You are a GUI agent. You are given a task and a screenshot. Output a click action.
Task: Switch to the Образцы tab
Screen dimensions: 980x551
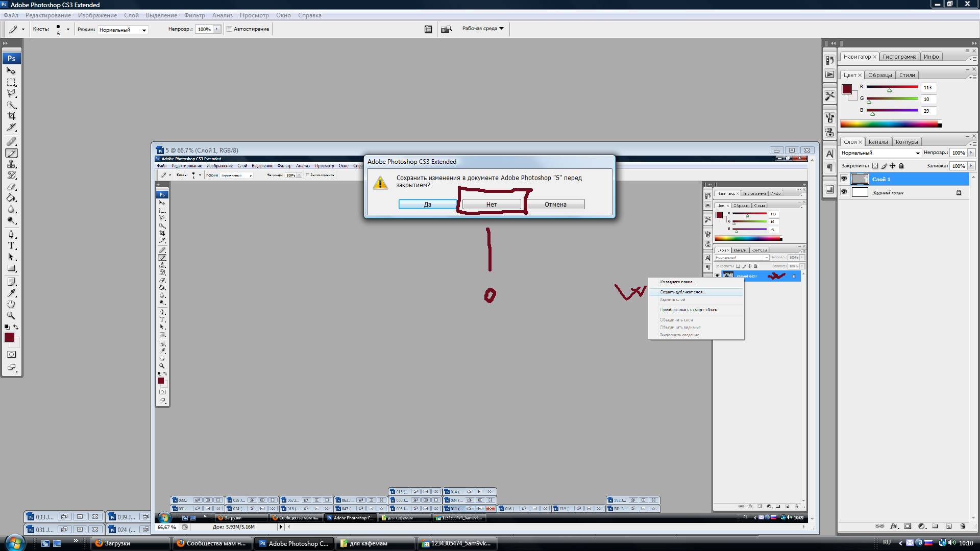pos(880,75)
